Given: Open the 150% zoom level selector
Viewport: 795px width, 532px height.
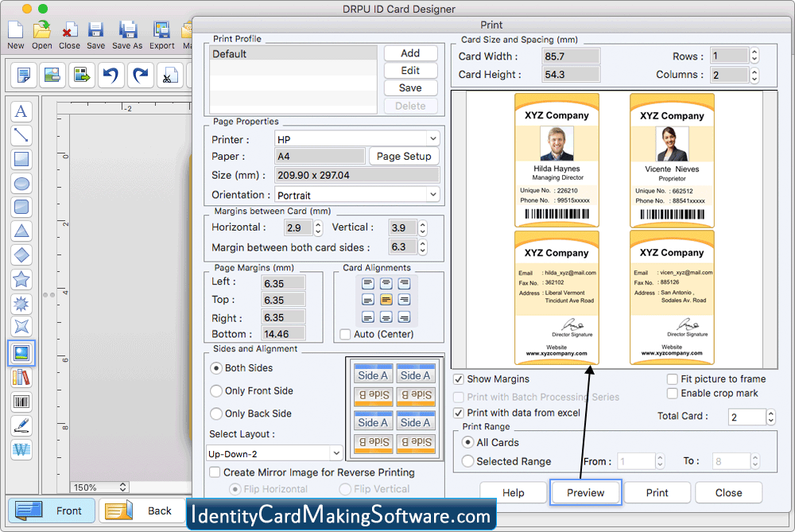Looking at the screenshot, I should (99, 487).
